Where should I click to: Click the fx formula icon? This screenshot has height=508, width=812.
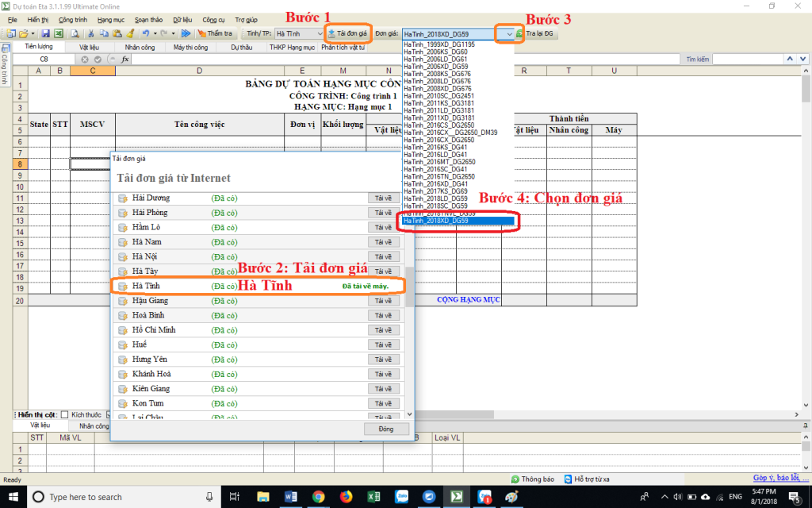(125, 60)
